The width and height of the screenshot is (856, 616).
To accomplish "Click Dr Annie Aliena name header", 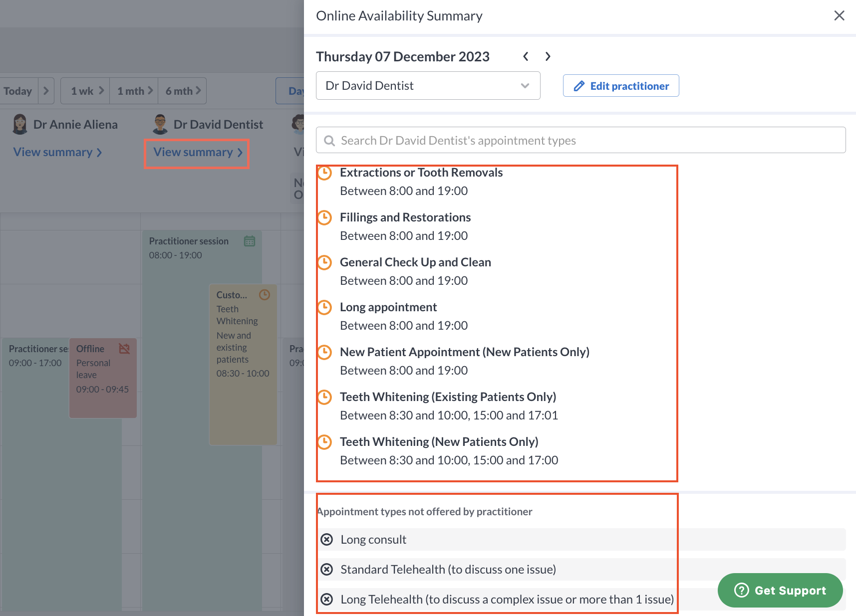I will (75, 124).
